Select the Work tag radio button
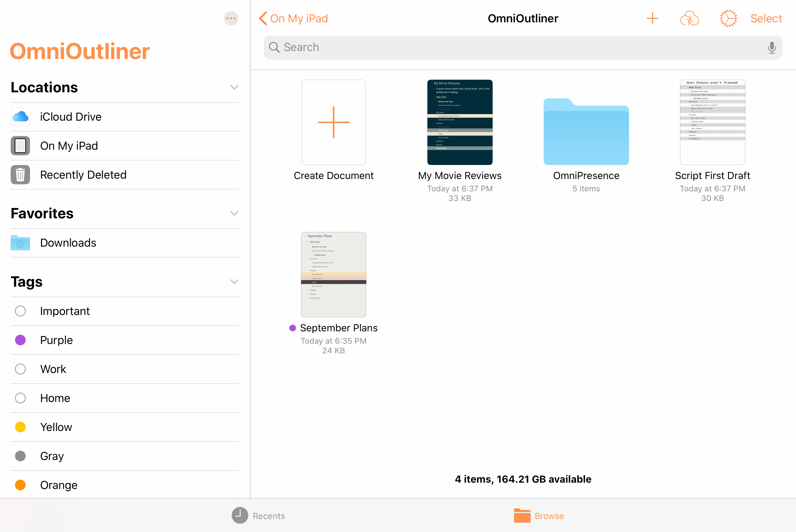This screenshot has width=796, height=532. [20, 369]
